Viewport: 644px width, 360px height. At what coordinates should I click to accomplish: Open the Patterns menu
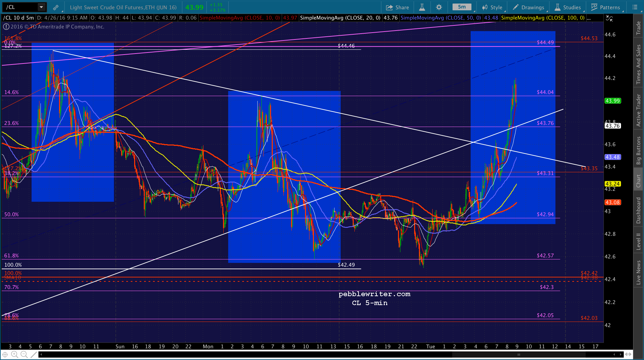point(606,7)
